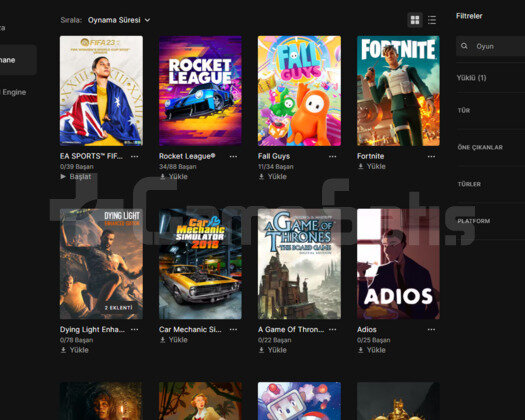Click the 11/34 Başarı achievements text
The image size is (525, 420).
click(x=276, y=167)
